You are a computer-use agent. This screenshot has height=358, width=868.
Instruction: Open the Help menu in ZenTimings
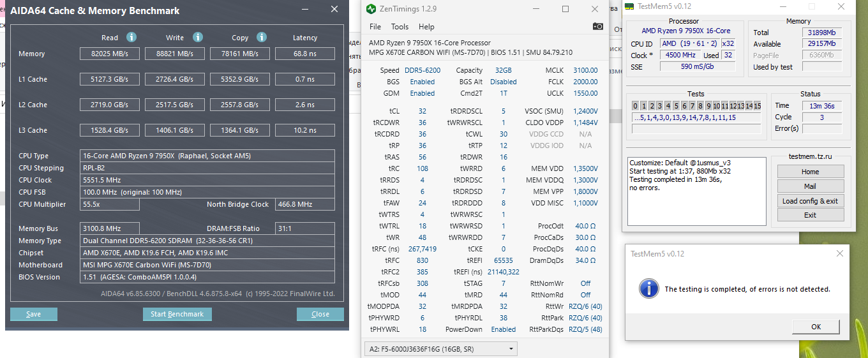(x=426, y=27)
